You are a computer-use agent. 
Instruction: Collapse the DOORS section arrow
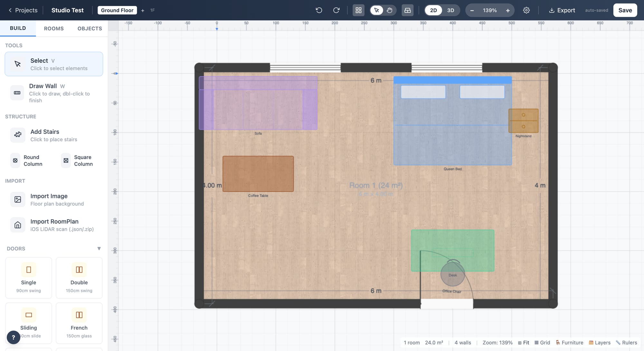(x=99, y=249)
